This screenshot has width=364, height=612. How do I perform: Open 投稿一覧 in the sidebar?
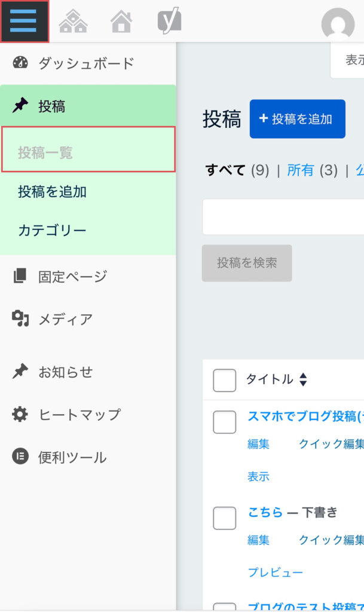tap(45, 153)
